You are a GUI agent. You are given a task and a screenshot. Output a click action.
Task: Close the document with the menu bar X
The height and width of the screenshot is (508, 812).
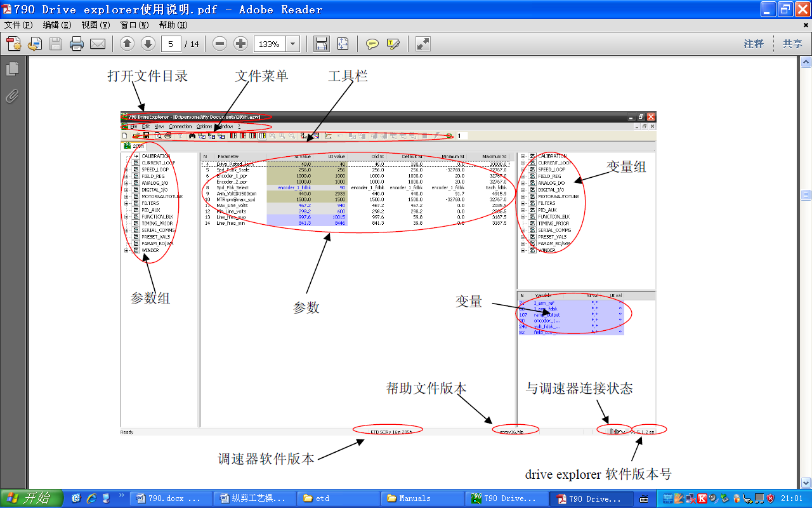[806, 25]
